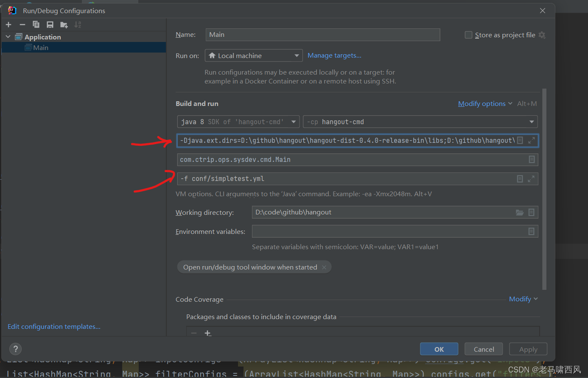The image size is (588, 378).
Task: Expand the program arguments field
Action: tap(531, 179)
